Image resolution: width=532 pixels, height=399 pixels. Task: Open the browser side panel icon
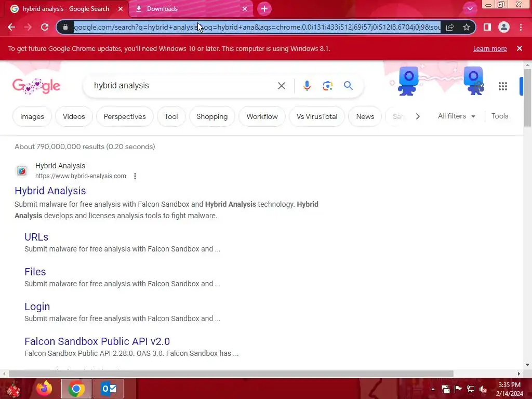pos(487,27)
